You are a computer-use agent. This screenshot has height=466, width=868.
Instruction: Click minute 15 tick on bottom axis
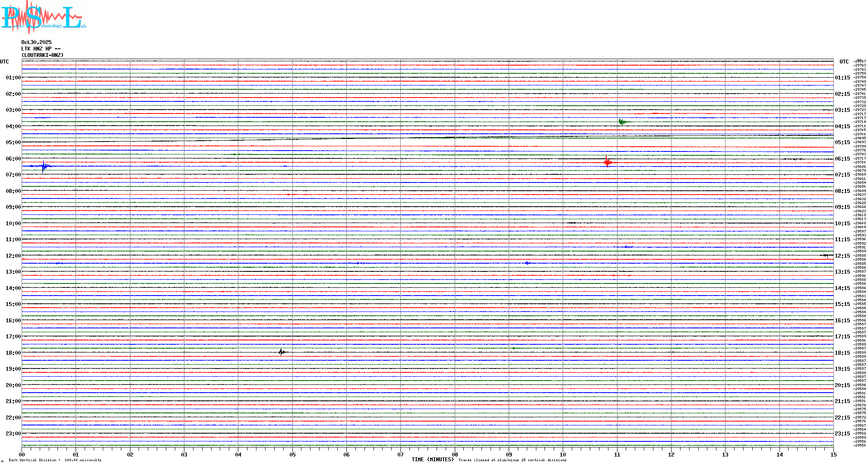[833, 454]
